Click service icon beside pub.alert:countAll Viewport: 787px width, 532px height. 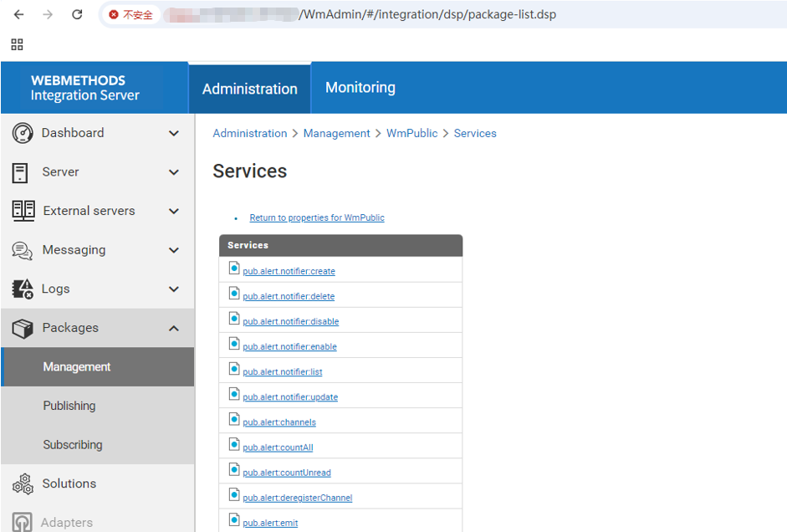[x=234, y=444]
